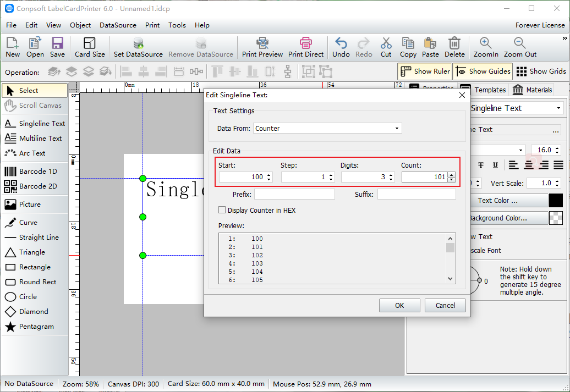Save the label with Save icon
Screen dimensions: 570x392
(57, 47)
